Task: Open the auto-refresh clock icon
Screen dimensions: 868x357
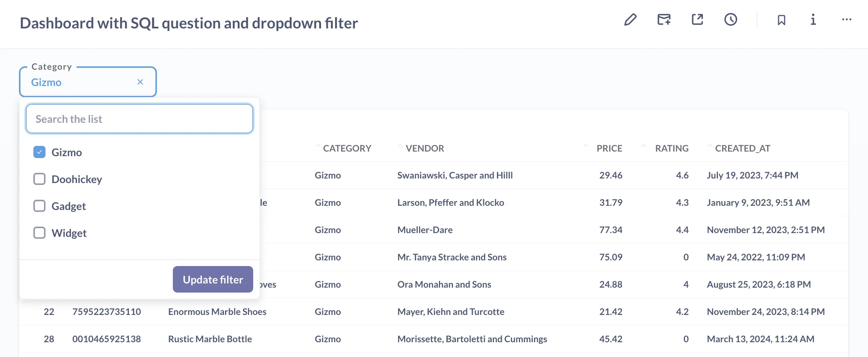Action: 730,20
